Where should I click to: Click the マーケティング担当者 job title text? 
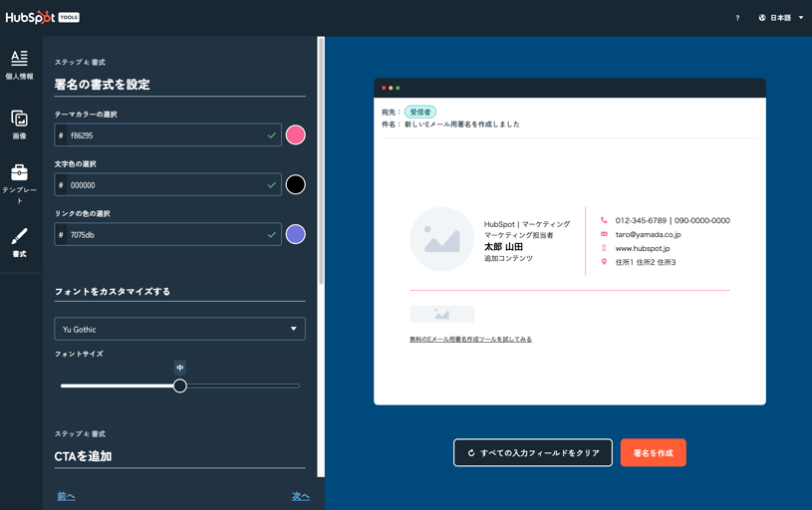click(x=518, y=235)
